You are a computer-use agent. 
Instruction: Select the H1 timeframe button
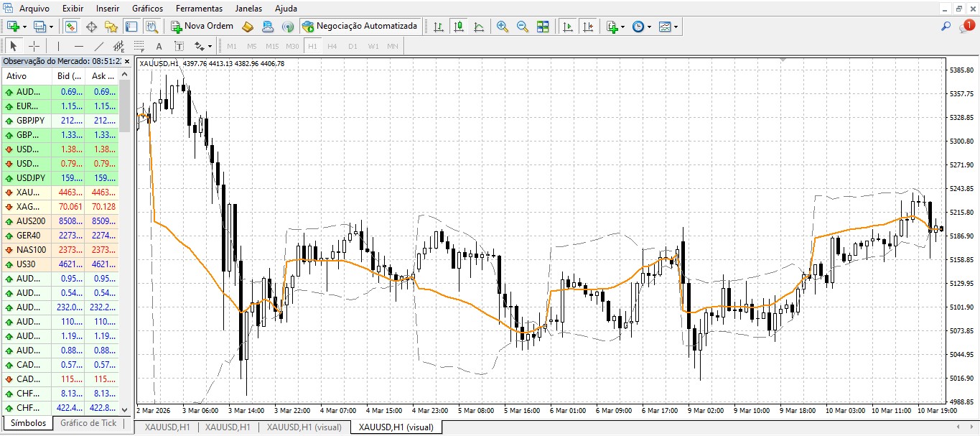(x=312, y=46)
